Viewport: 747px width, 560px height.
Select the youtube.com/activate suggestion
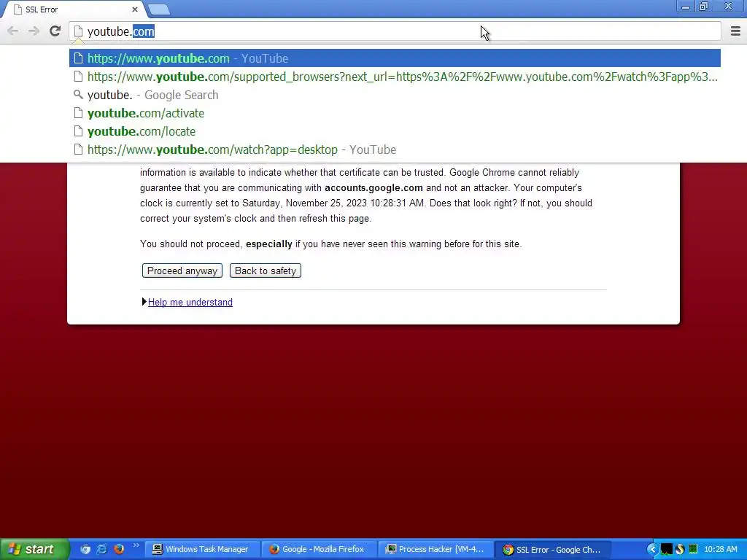[395, 113]
